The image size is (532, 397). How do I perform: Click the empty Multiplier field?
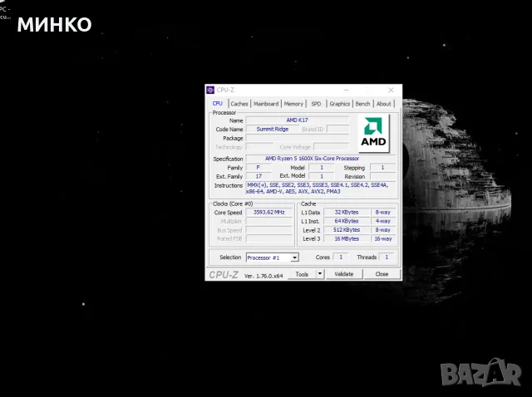[x=269, y=221]
